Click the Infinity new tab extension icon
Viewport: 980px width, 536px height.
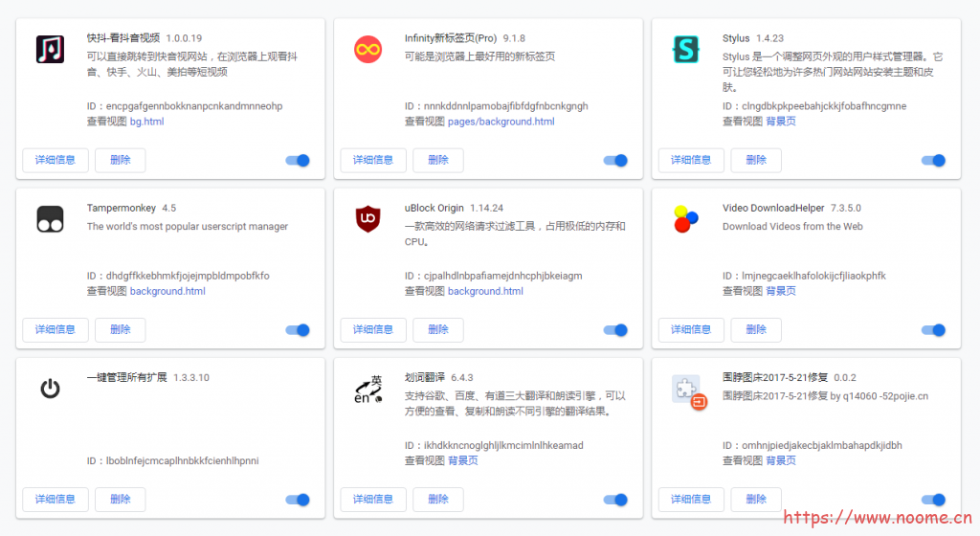click(x=368, y=50)
